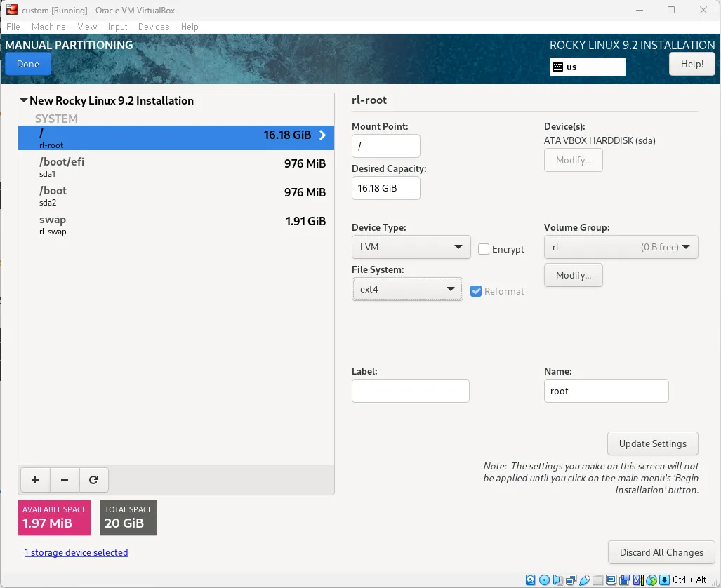Collapse New Rocky Linux 9.2 Installation tree
The image size is (721, 588).
point(24,100)
